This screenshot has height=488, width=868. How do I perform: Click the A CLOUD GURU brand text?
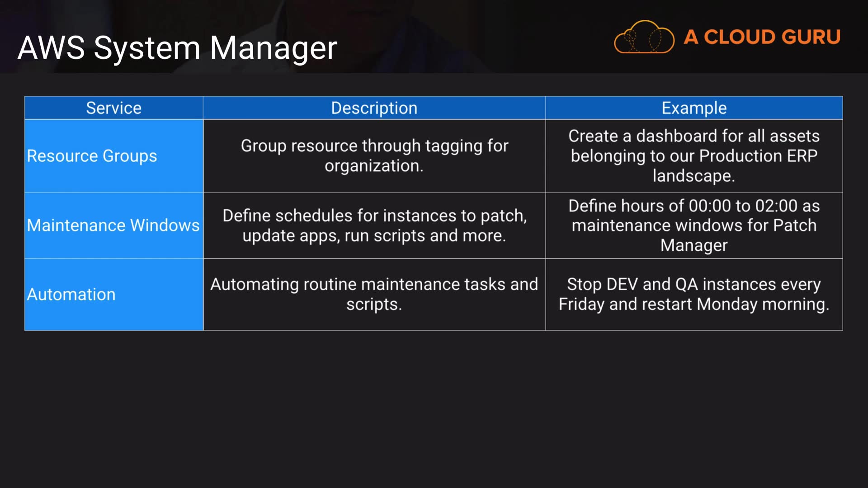762,37
